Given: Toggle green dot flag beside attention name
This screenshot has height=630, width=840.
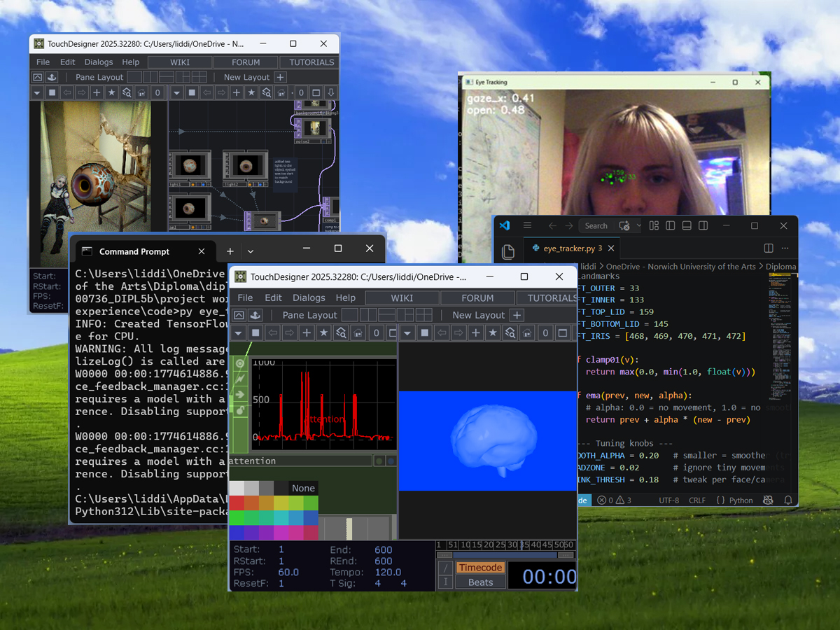Looking at the screenshot, I should tap(379, 461).
